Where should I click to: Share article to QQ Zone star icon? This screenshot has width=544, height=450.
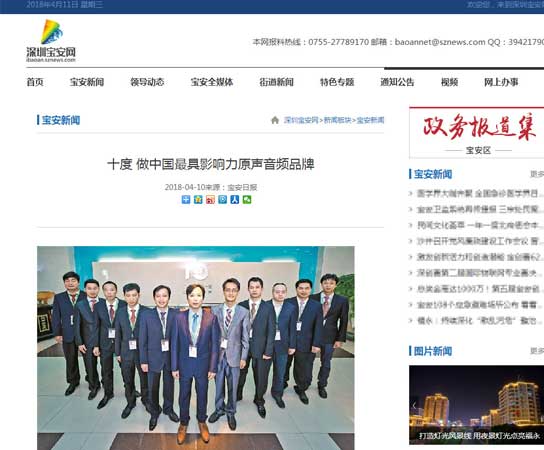pos(198,199)
